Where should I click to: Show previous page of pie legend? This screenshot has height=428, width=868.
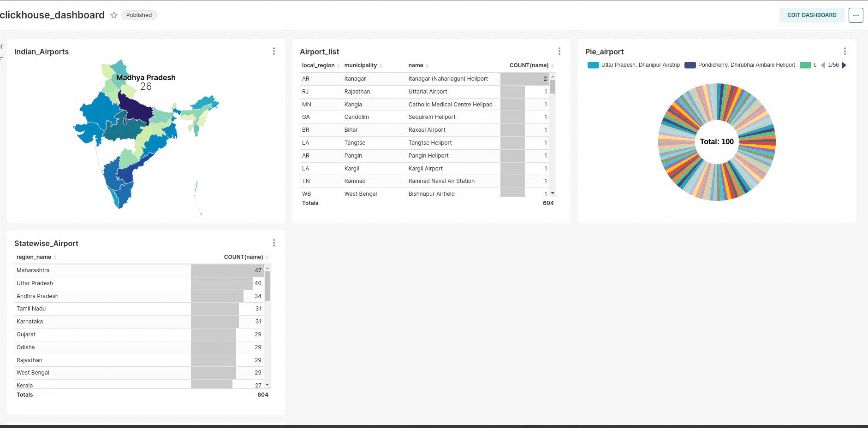[824, 65]
